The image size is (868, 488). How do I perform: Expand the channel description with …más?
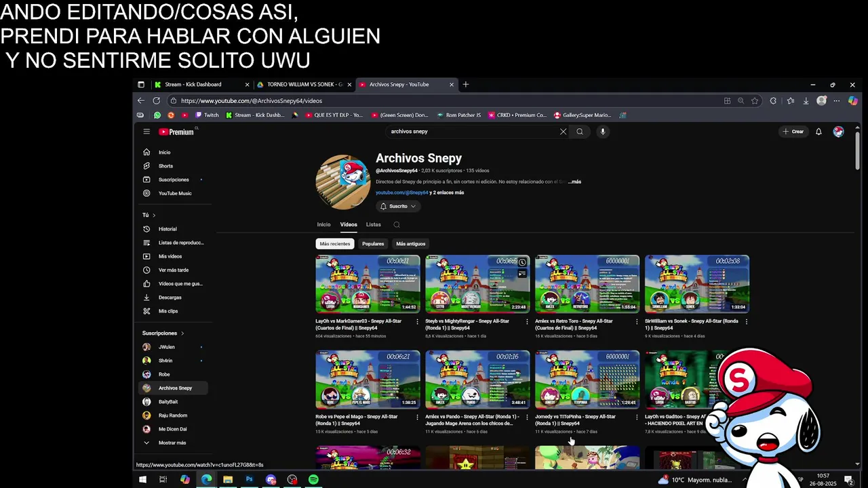tap(574, 182)
